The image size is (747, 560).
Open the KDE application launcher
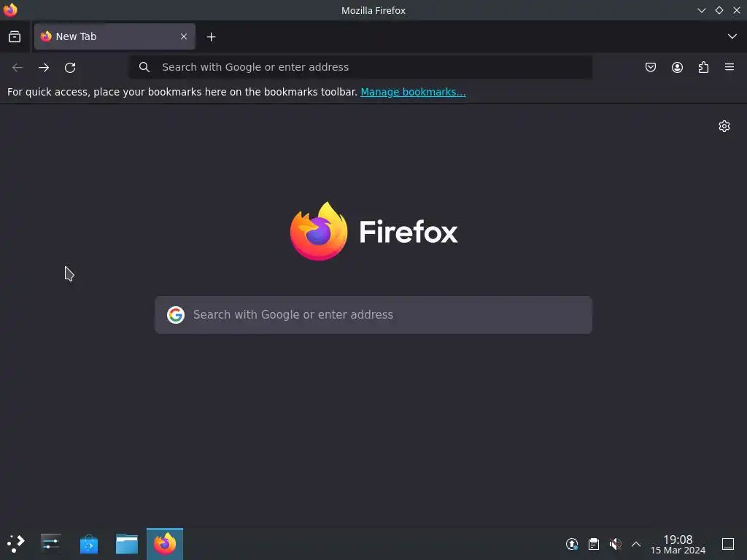click(x=16, y=543)
